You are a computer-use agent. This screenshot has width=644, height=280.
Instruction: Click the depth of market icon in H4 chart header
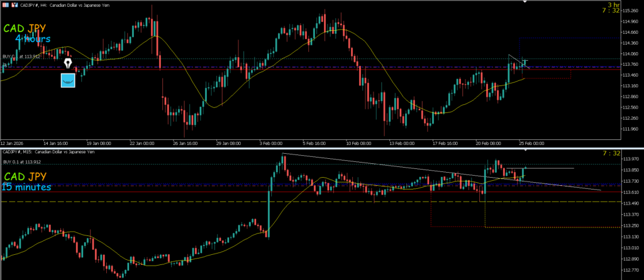click(x=5, y=5)
